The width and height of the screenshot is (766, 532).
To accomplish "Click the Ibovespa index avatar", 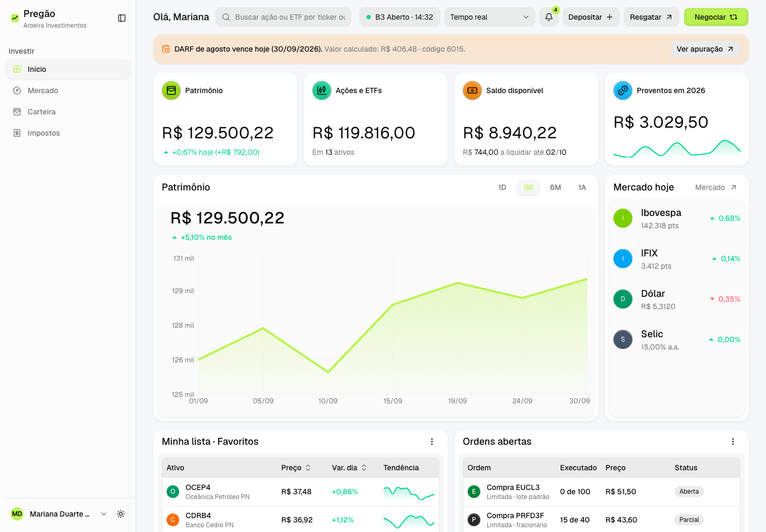I will [x=623, y=218].
